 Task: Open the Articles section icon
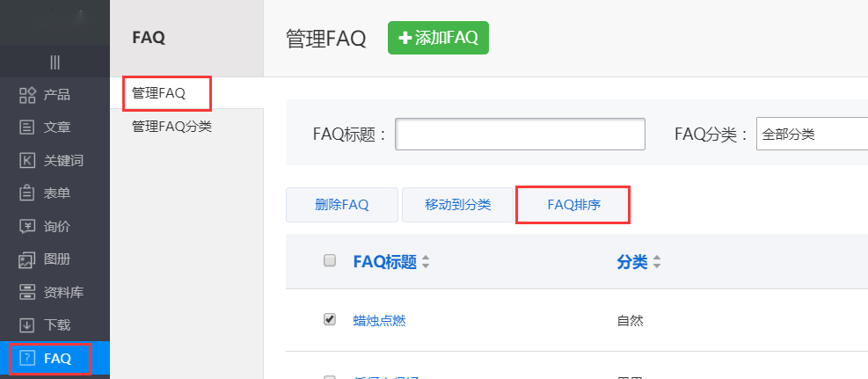pyautogui.click(x=26, y=128)
